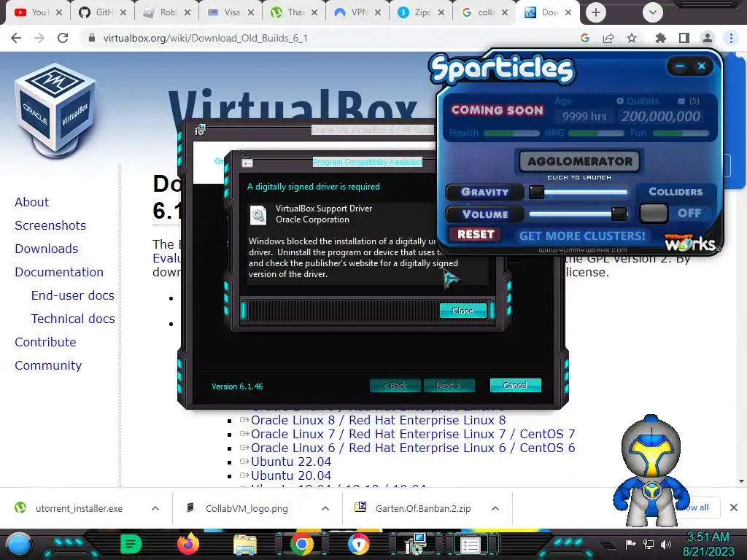Switch to the Google 'colla' tab
747x560 pixels.
484,12
